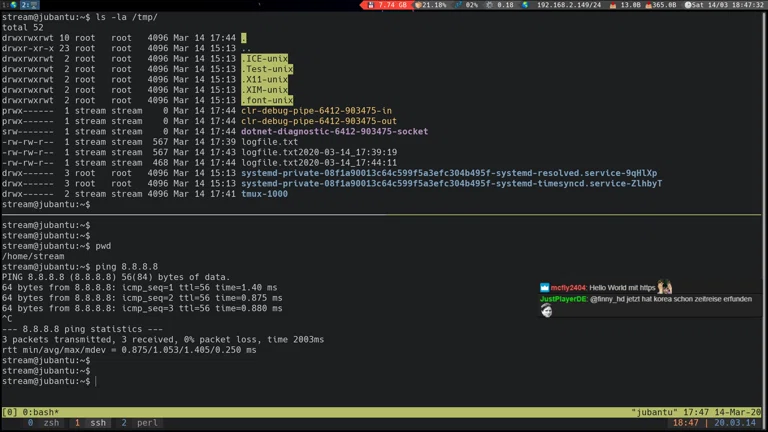Viewport: 768px width, 432px height.
Task: Click the emote after 'Hello World mit https'
Action: click(x=664, y=287)
